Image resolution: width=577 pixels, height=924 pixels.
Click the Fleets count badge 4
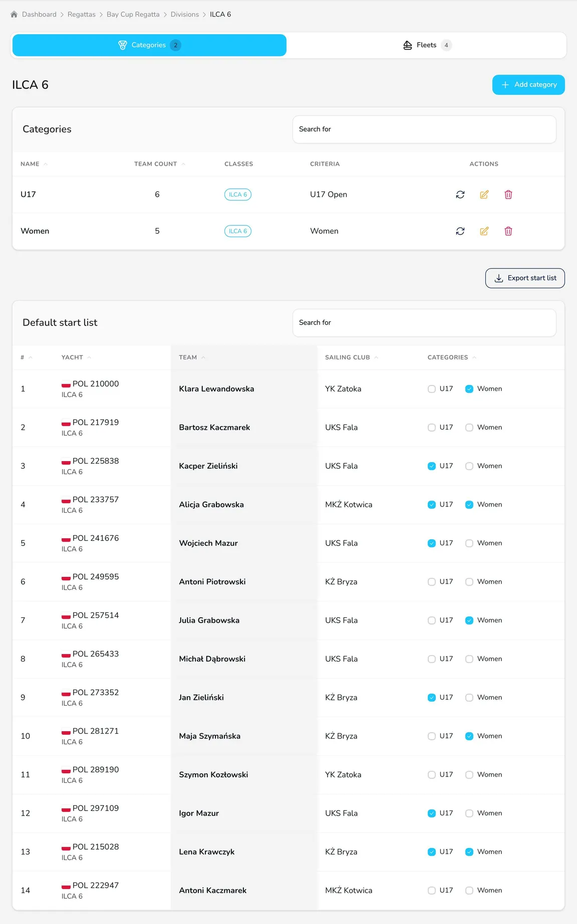pos(446,45)
